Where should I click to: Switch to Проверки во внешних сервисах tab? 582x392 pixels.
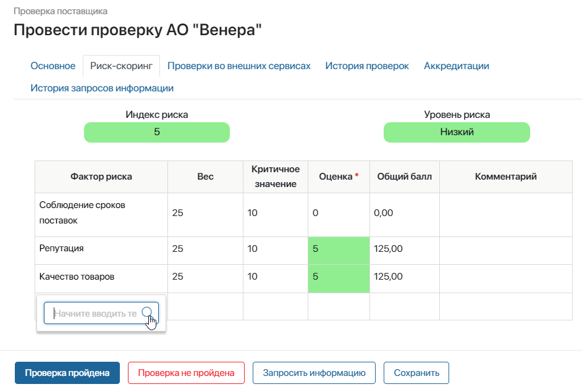[x=239, y=66]
